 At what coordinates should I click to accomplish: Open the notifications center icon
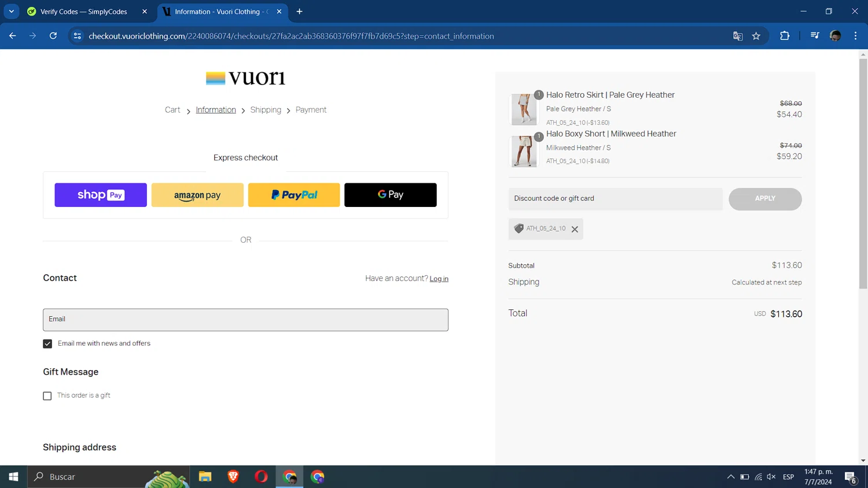(850, 477)
